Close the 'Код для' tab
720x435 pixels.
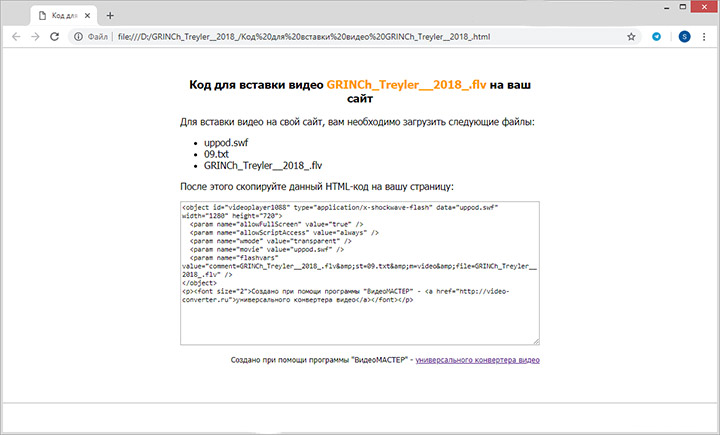pyautogui.click(x=87, y=16)
